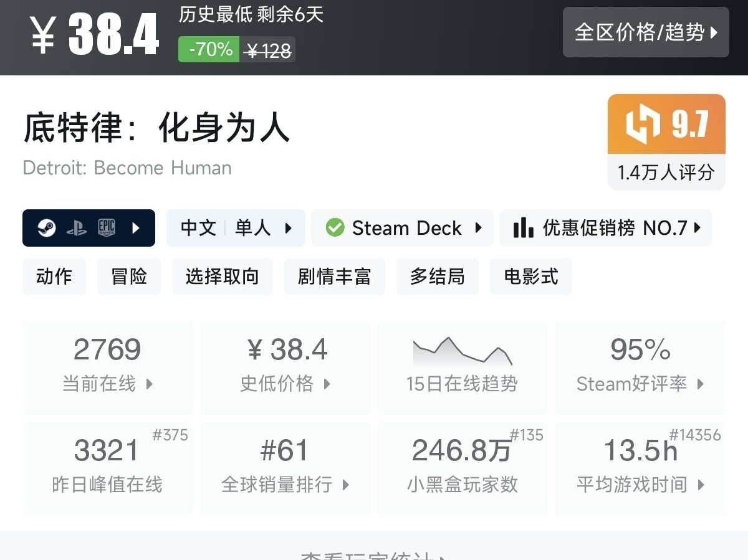The image size is (748, 560).
Task: Expand the platforms chip arrow
Action: pos(136,228)
